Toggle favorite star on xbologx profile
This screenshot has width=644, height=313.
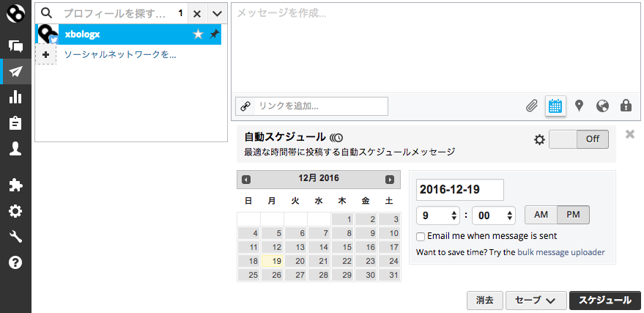198,34
